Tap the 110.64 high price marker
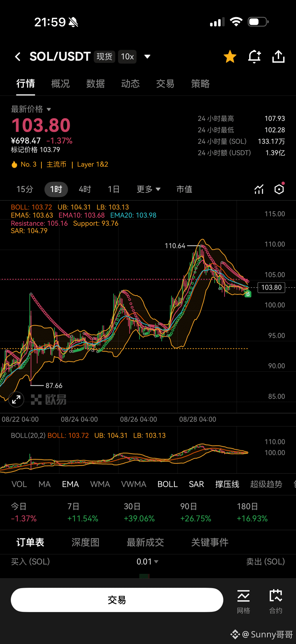The width and height of the screenshot is (296, 644). pos(175,246)
